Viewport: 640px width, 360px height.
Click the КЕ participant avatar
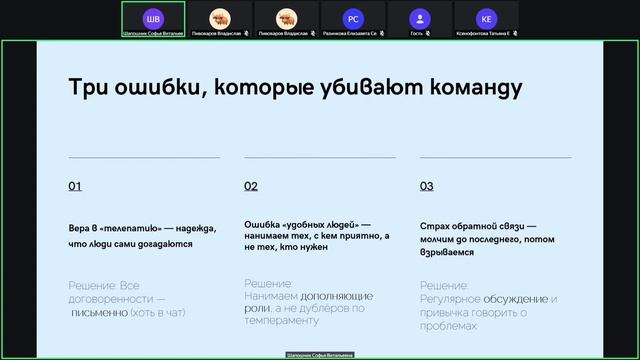tap(486, 19)
